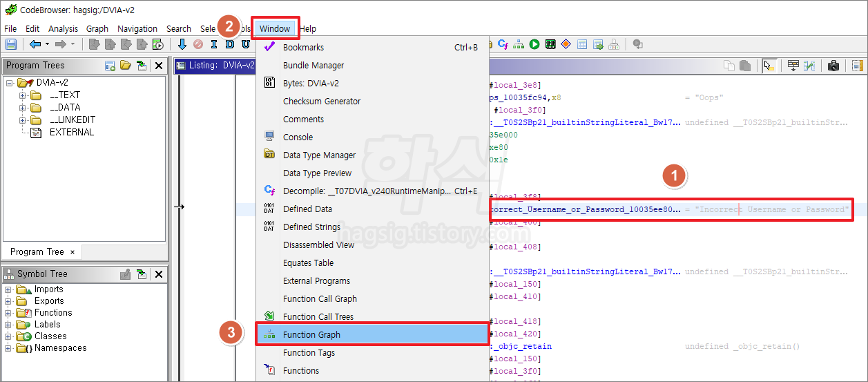Expand the __DATA folder
Screen dimensions: 868x382
22,107
